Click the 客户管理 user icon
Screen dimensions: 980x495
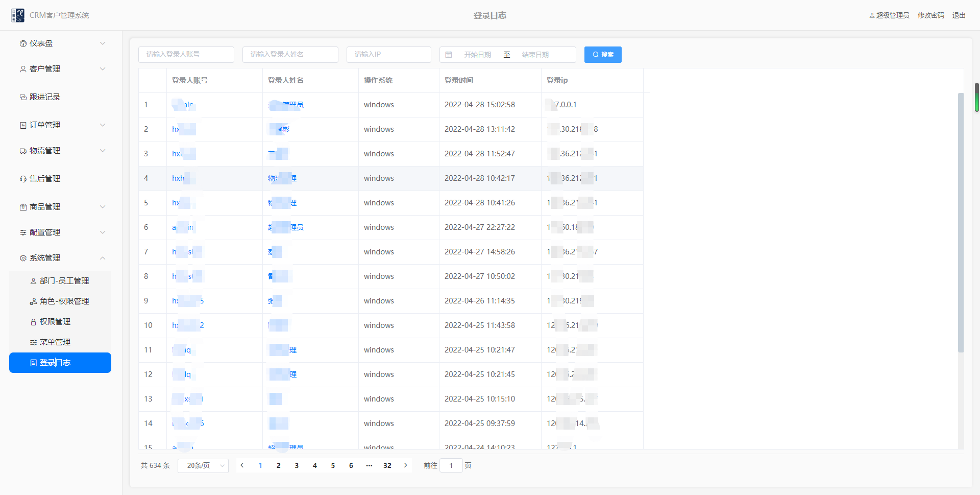[x=23, y=69]
